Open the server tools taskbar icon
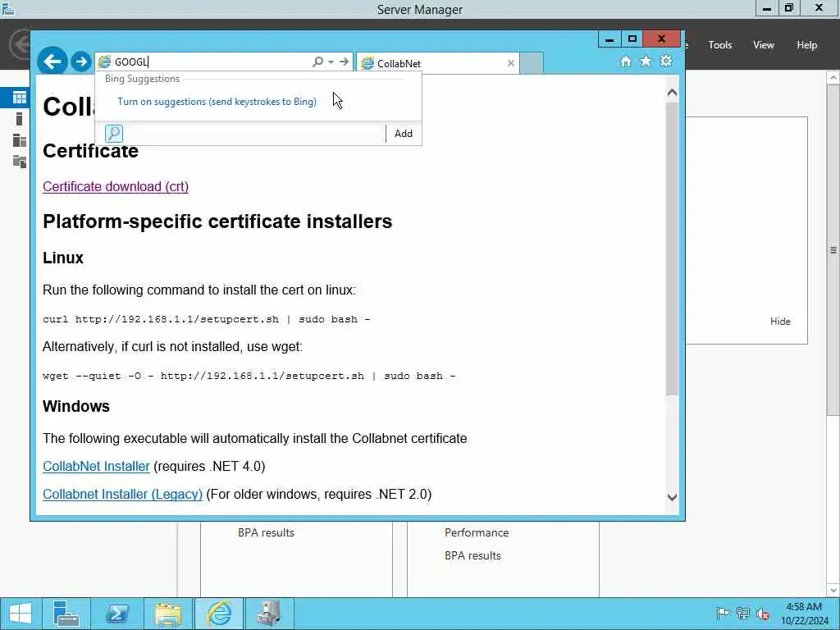This screenshot has width=840, height=630. pos(269,614)
